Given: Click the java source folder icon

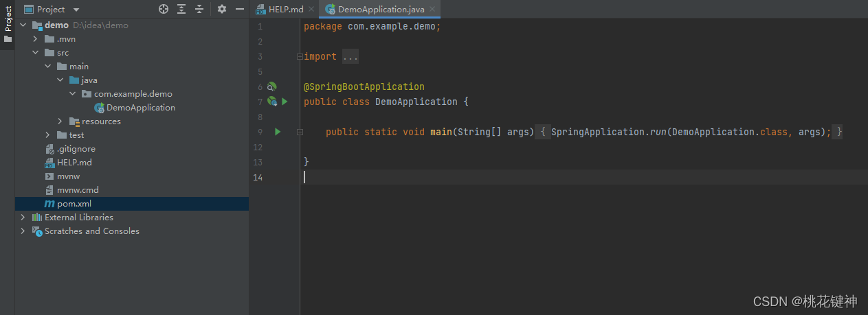Looking at the screenshot, I should click(74, 80).
